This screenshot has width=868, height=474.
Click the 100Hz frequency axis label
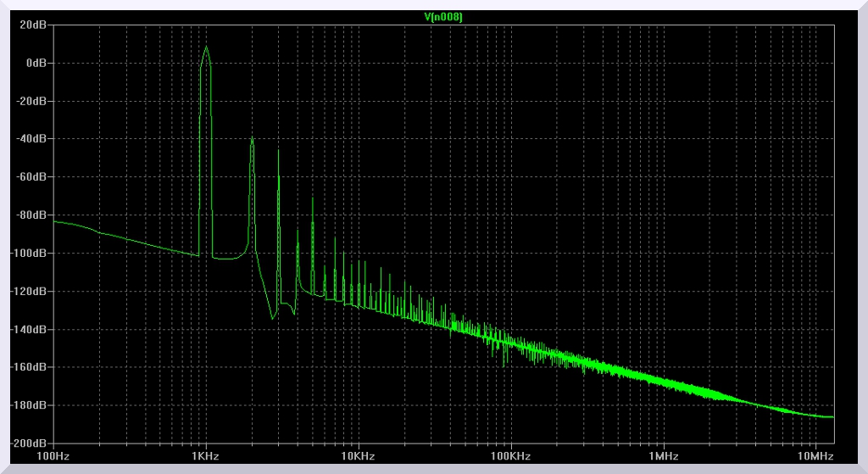click(x=53, y=456)
